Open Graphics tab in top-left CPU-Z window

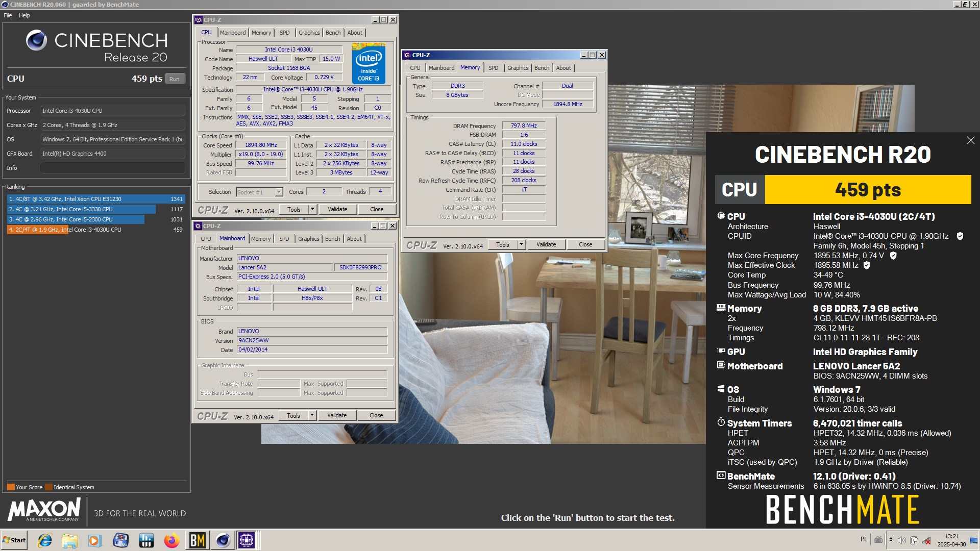tap(309, 33)
